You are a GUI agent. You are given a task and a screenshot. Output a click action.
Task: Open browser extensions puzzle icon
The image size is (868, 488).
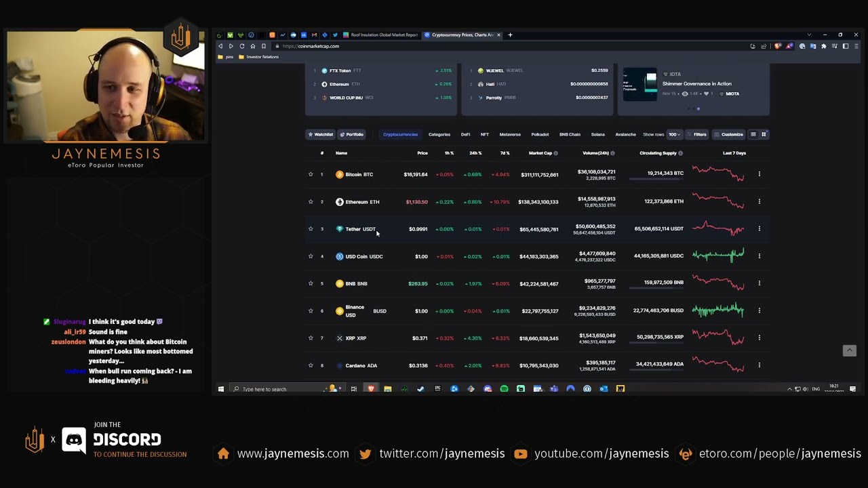point(823,46)
